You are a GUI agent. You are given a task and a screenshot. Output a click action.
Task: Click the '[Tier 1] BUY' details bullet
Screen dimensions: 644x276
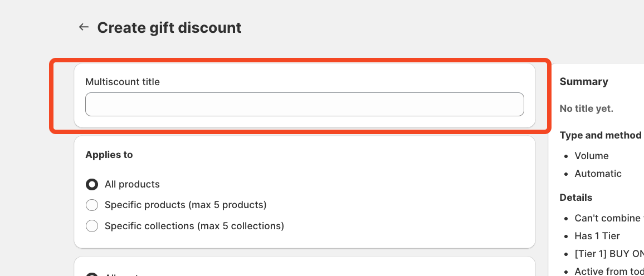[608, 254]
